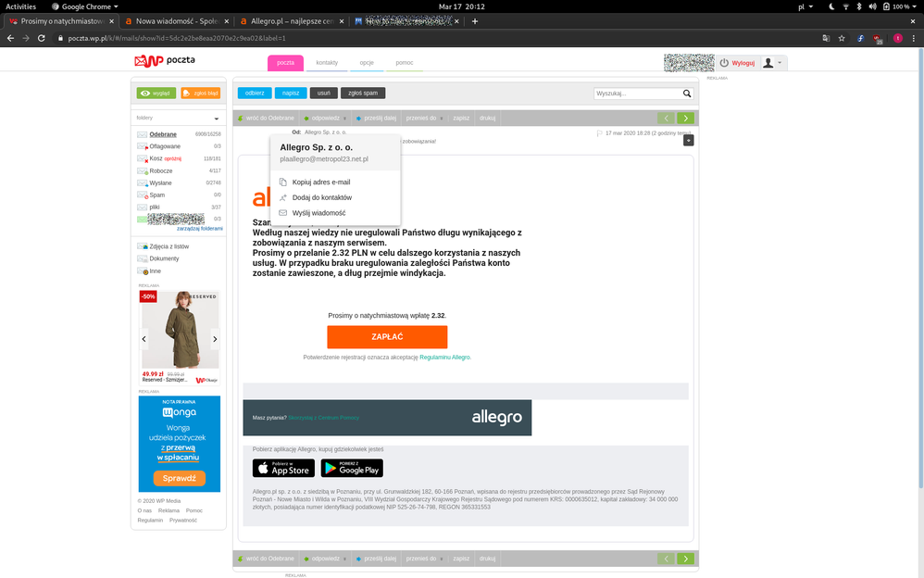Image resolution: width=924 pixels, height=578 pixels.
Task: Click the Wyloguj logout button
Action: pos(738,63)
